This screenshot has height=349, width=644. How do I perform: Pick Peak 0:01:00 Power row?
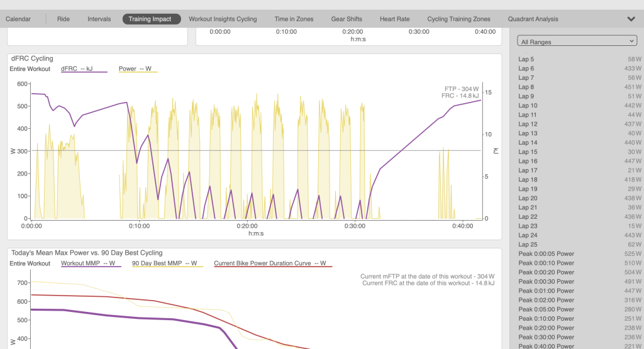579,291
